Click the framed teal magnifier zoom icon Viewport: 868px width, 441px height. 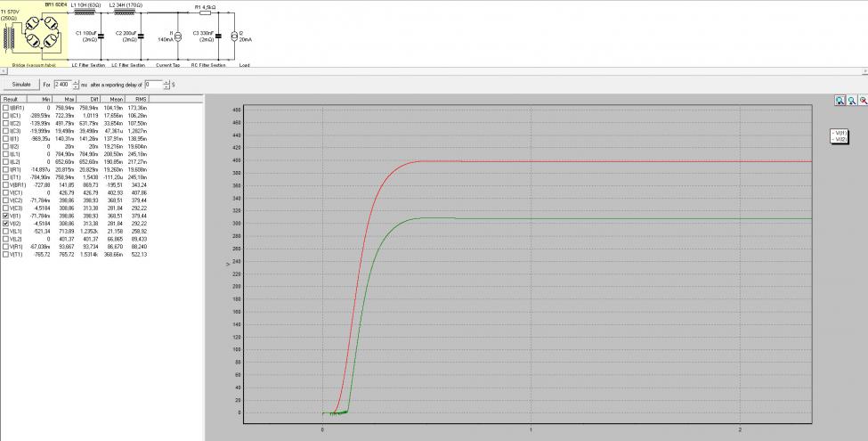click(840, 101)
